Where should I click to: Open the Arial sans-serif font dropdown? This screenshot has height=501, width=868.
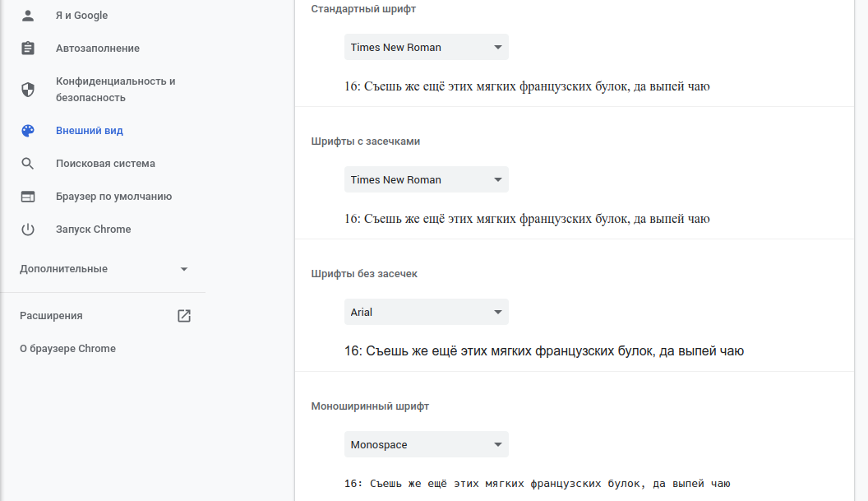[427, 312]
